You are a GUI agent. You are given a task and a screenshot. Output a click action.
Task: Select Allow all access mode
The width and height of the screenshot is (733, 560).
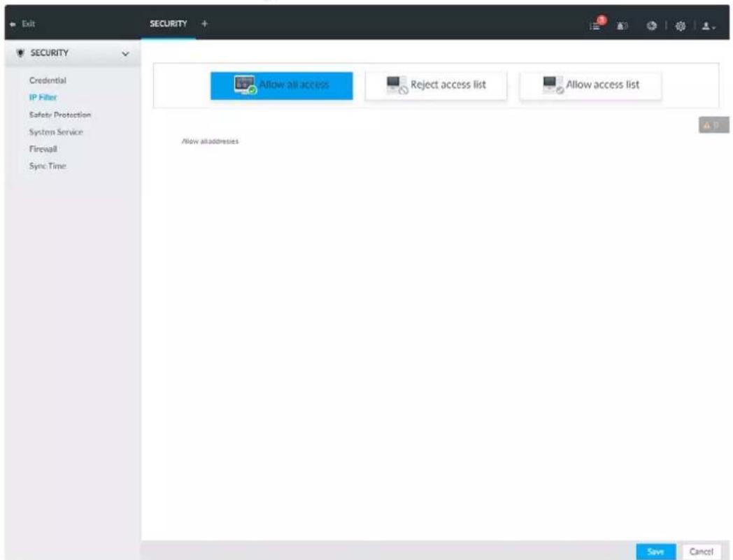(x=281, y=85)
